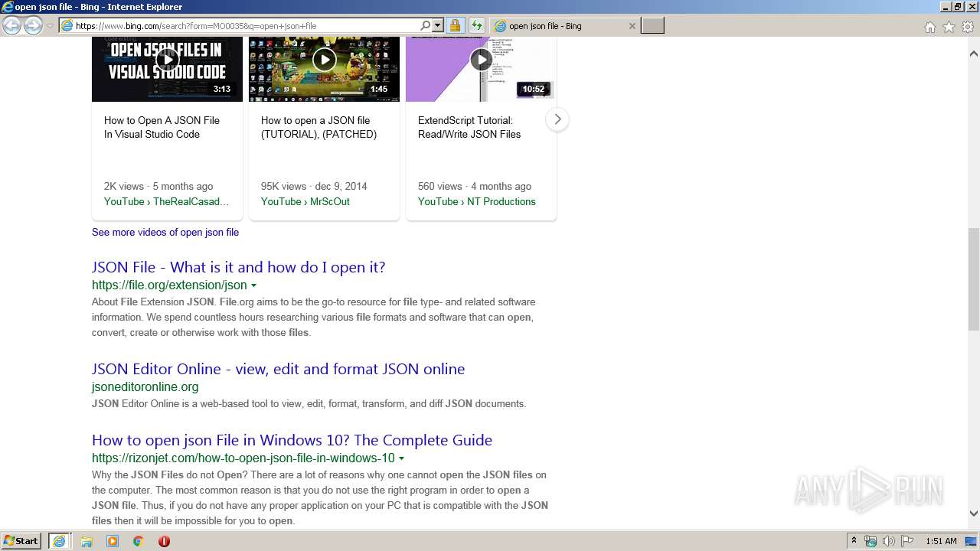Click Internet Explorer taskbar icon
980x551 pixels.
point(59,541)
